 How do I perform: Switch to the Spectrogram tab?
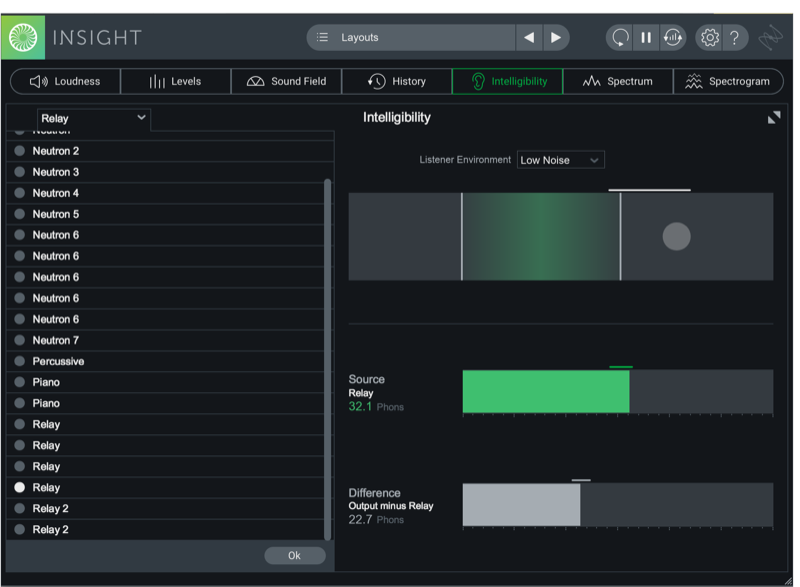(728, 82)
